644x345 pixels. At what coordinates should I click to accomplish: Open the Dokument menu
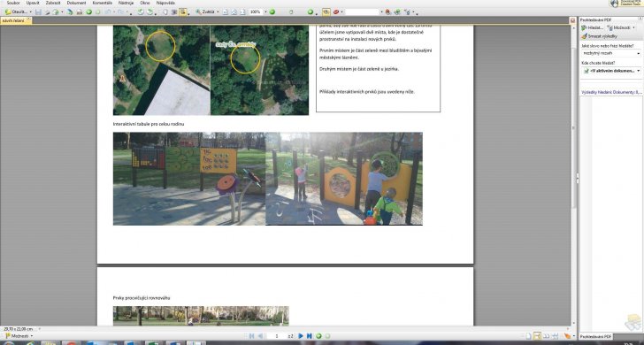(x=76, y=3)
